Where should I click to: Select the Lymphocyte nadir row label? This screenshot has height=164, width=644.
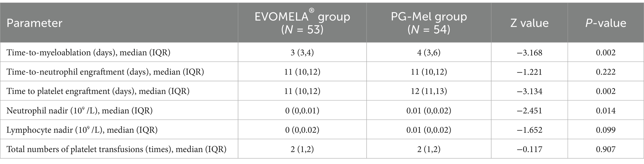82,130
